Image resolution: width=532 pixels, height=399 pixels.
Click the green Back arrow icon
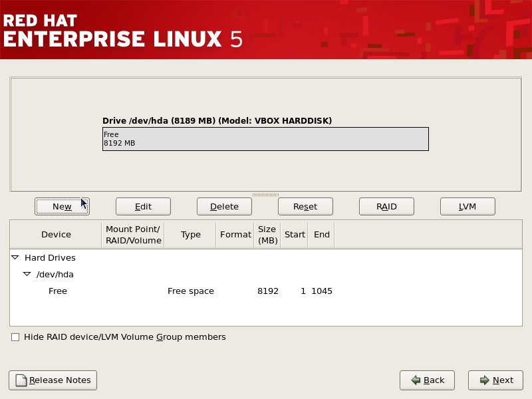[416, 380]
